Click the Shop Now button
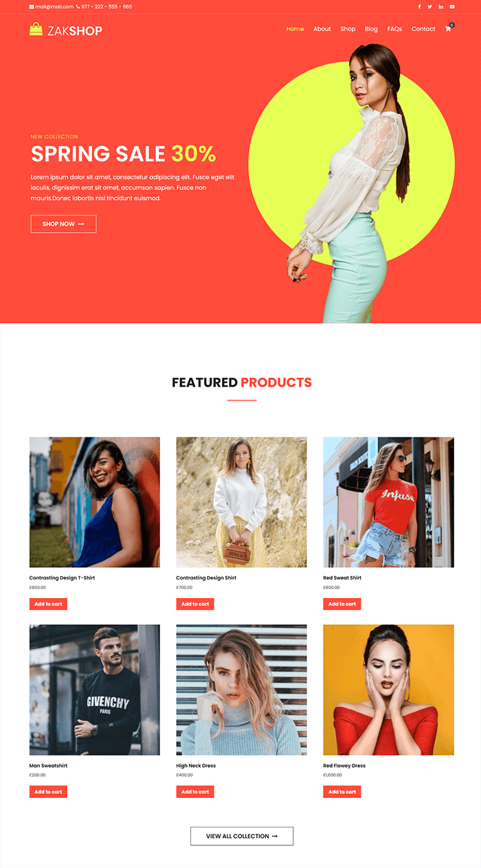481x868 pixels. [x=63, y=224]
